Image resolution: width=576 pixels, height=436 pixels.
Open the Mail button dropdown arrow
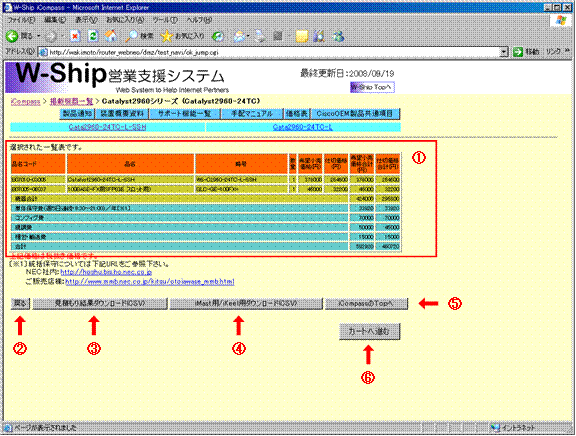[x=249, y=36]
